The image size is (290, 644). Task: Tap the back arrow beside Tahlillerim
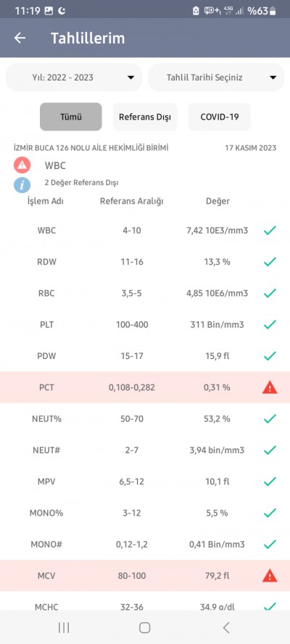click(x=20, y=38)
